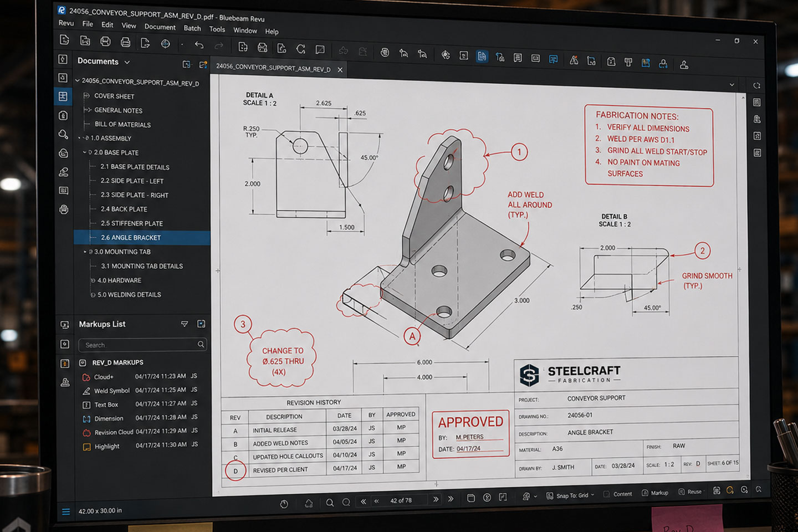The image size is (798, 532).
Task: Select 2.5 STIFFENER PLATE in the tree
Action: click(x=132, y=223)
